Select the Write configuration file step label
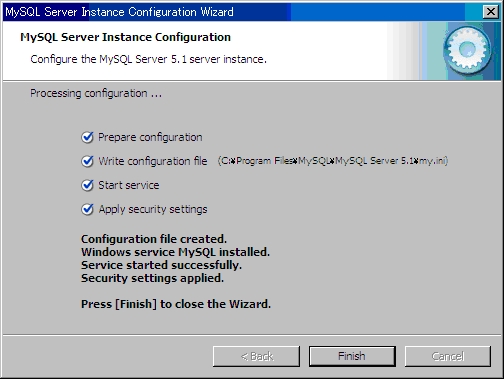The width and height of the screenshot is (504, 379). [153, 161]
